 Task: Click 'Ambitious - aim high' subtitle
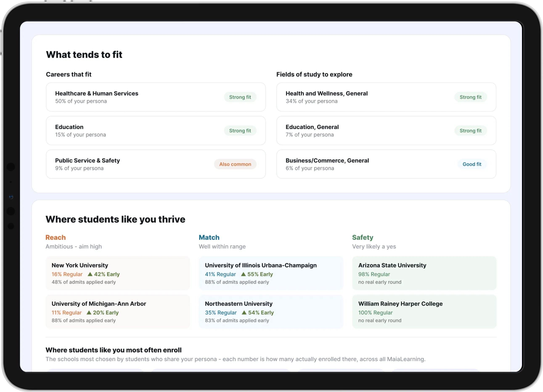point(74,247)
